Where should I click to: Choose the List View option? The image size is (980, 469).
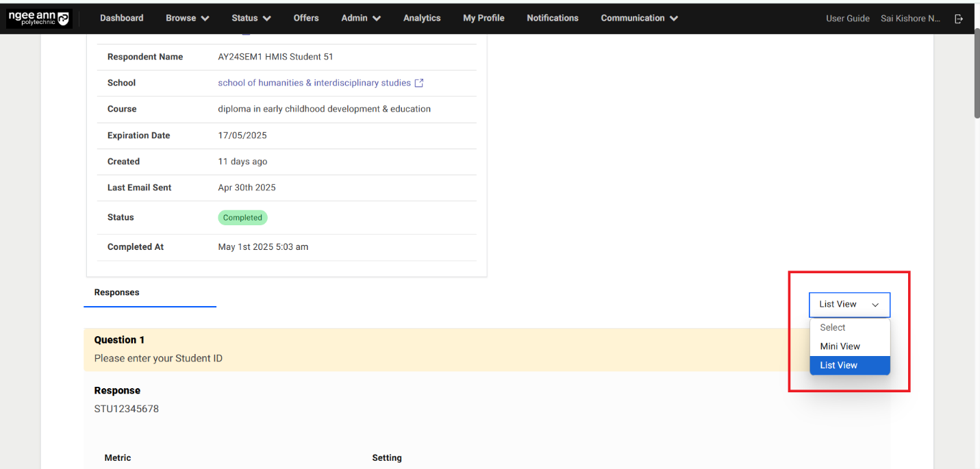pyautogui.click(x=838, y=365)
